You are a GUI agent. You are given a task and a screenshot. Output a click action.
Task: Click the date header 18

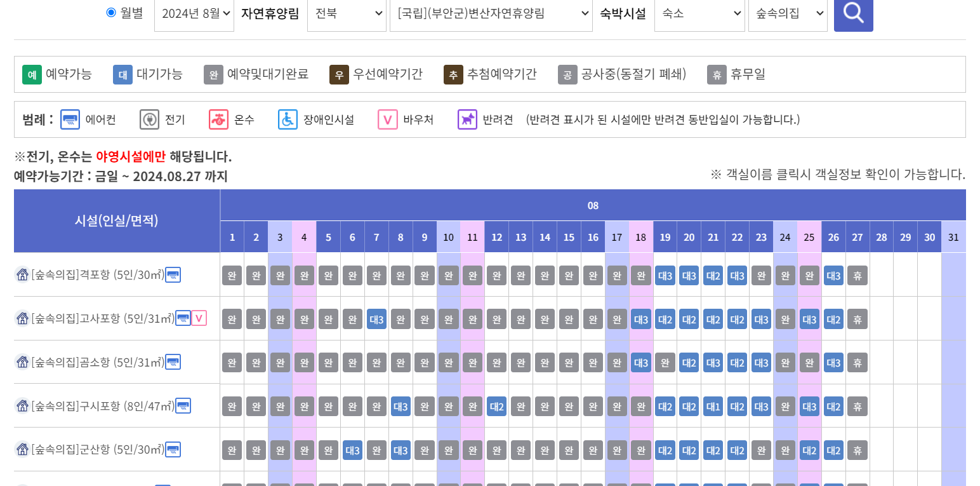(641, 237)
